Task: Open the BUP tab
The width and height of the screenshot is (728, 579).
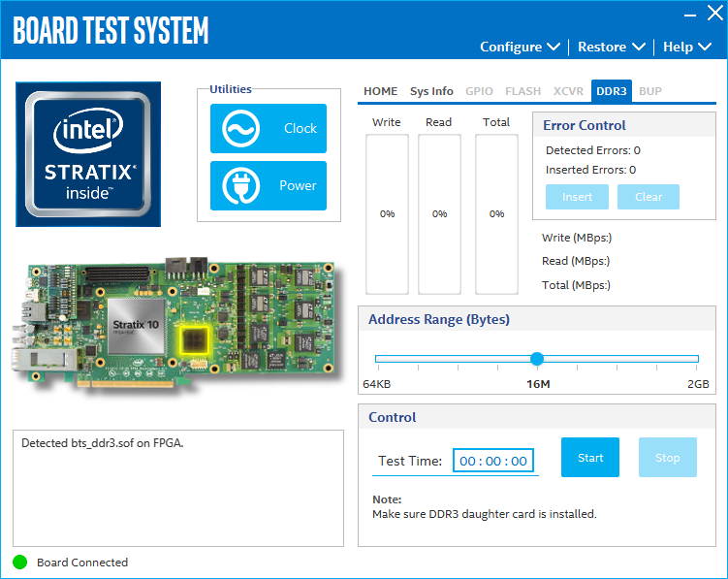Action: [x=650, y=91]
